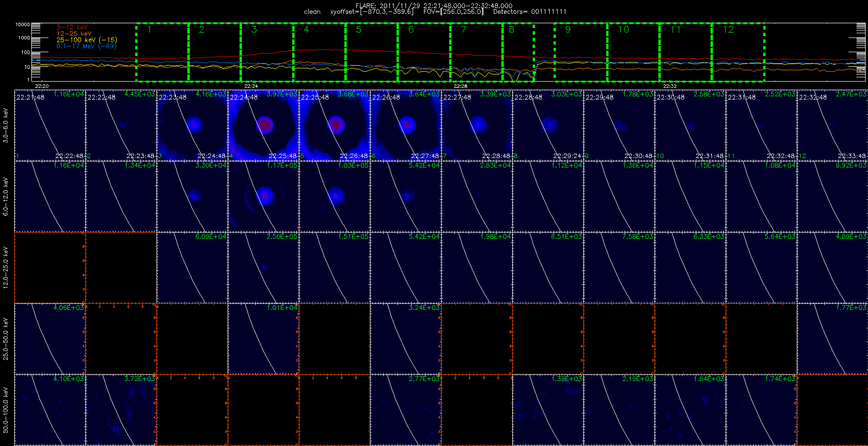
Task: Click the '50.0-100.0 keV' row label
Action: coord(6,410)
